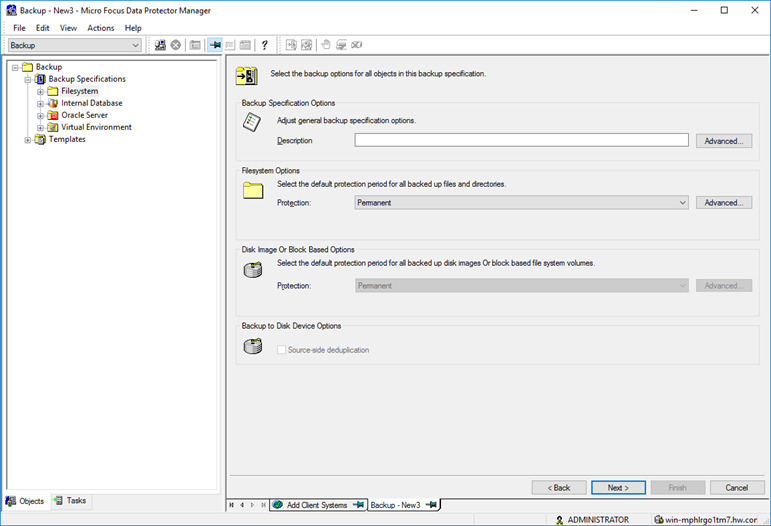The height and width of the screenshot is (526, 771).
Task: Switch to Add Client Systems tab
Action: tap(319, 505)
